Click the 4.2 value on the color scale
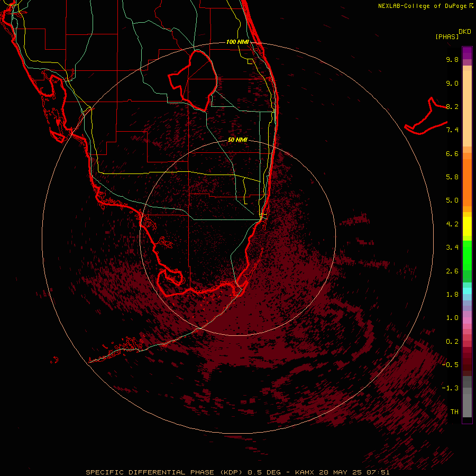Viewport: 476px width, 476px height. pyautogui.click(x=452, y=224)
